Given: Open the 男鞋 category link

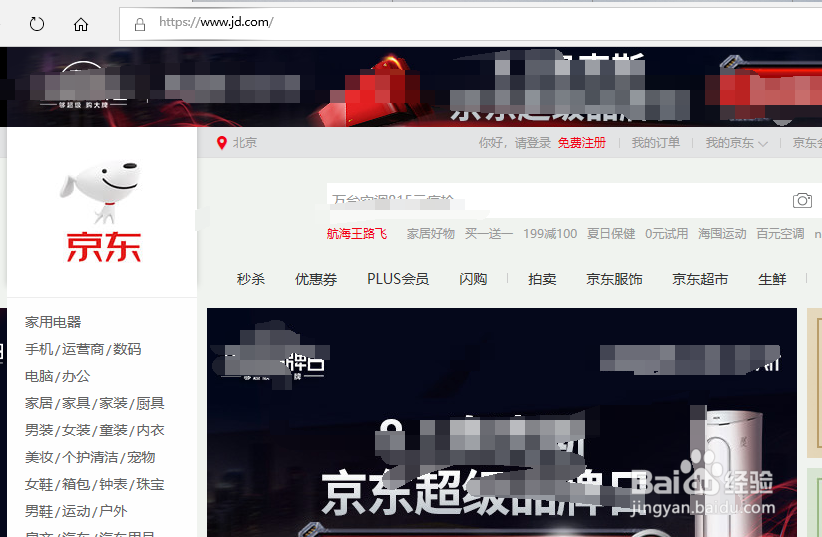Looking at the screenshot, I should pyautogui.click(x=38, y=511).
